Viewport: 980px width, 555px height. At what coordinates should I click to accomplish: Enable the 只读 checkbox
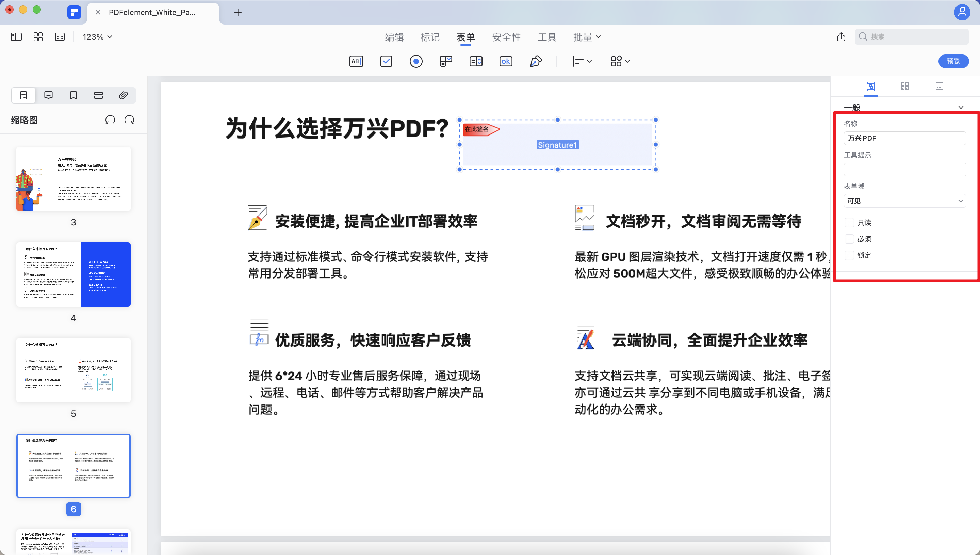849,222
